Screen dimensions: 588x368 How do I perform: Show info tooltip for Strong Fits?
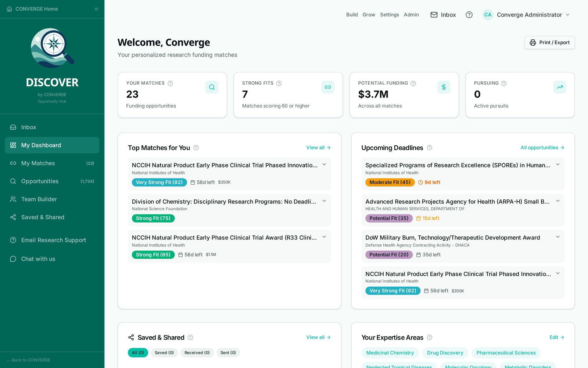coord(279,83)
